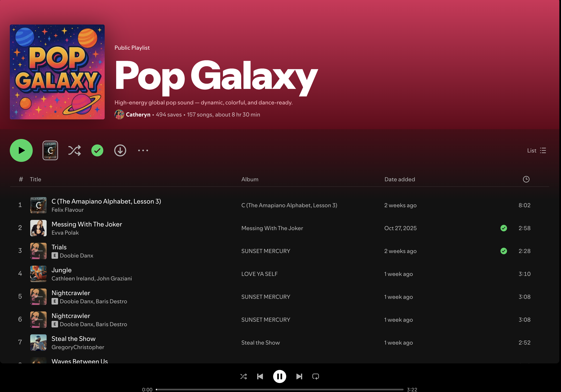
Task: Open artist Felix Flavour link
Action: [x=67, y=210]
